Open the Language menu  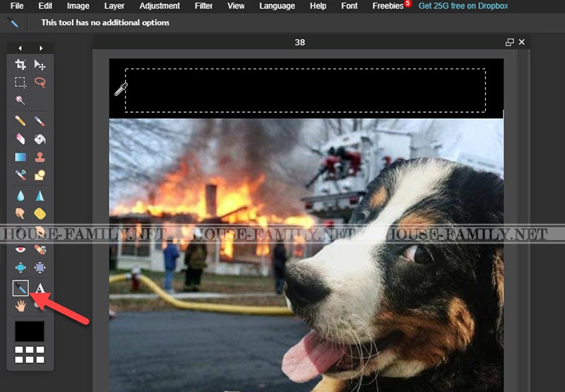[277, 6]
